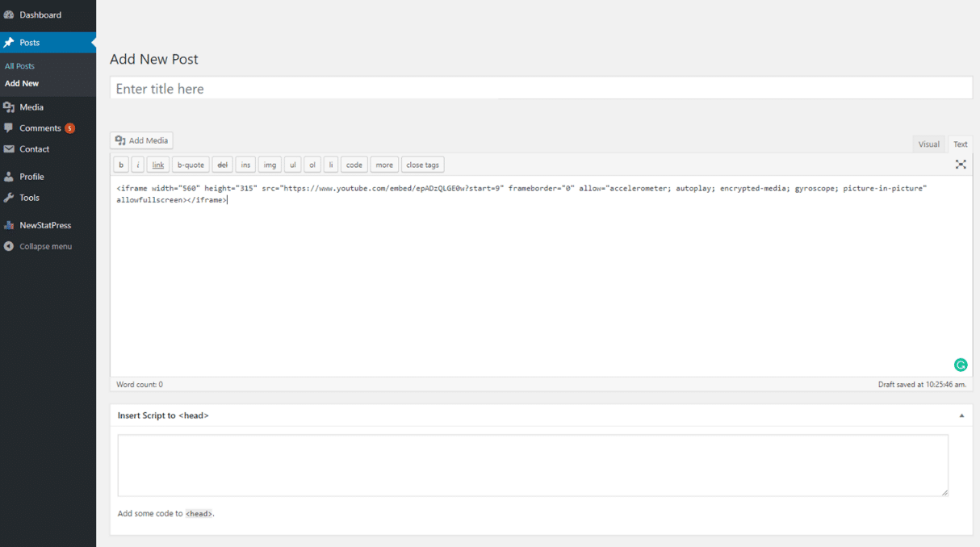Click the Comments speech bubble icon

9,128
